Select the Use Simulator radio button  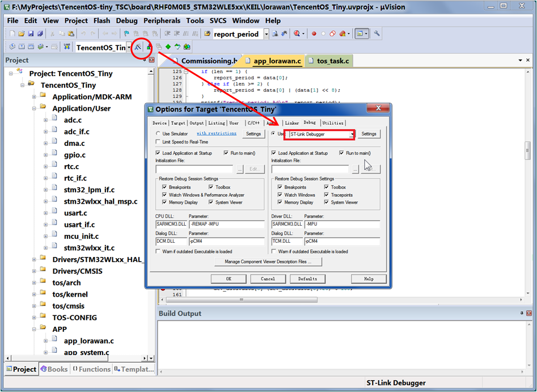(x=158, y=134)
